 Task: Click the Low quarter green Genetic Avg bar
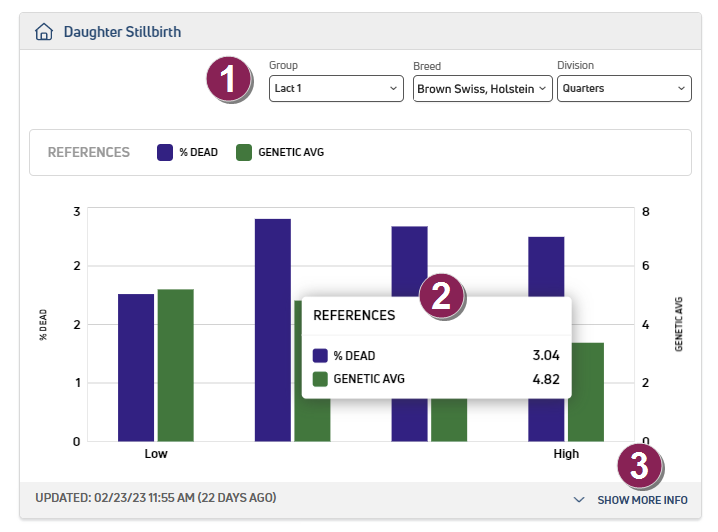point(175,365)
